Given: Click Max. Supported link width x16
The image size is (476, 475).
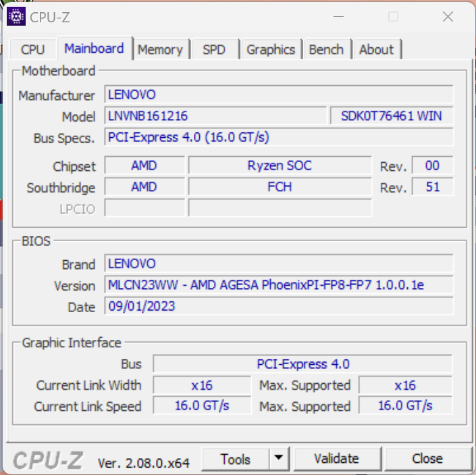Looking at the screenshot, I should [406, 385].
